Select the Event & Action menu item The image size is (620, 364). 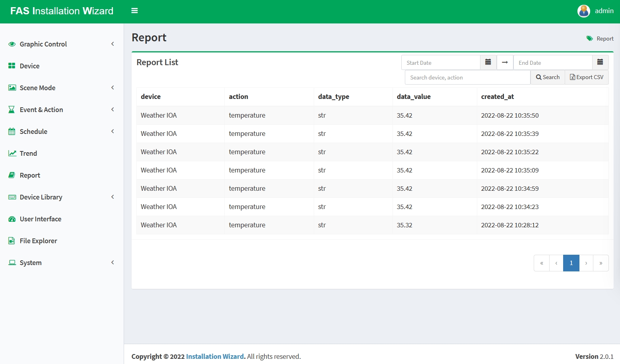tap(41, 110)
